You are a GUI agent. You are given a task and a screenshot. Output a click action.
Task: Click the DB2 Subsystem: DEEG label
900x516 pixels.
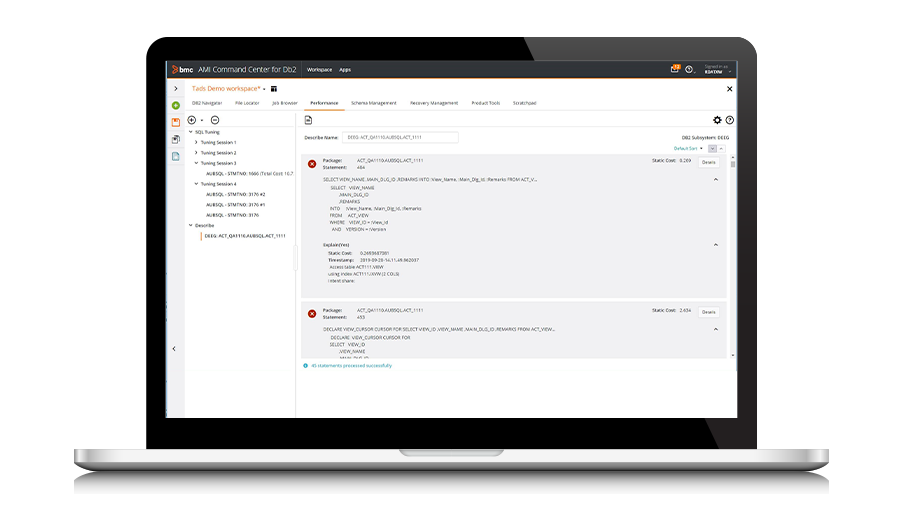705,138
